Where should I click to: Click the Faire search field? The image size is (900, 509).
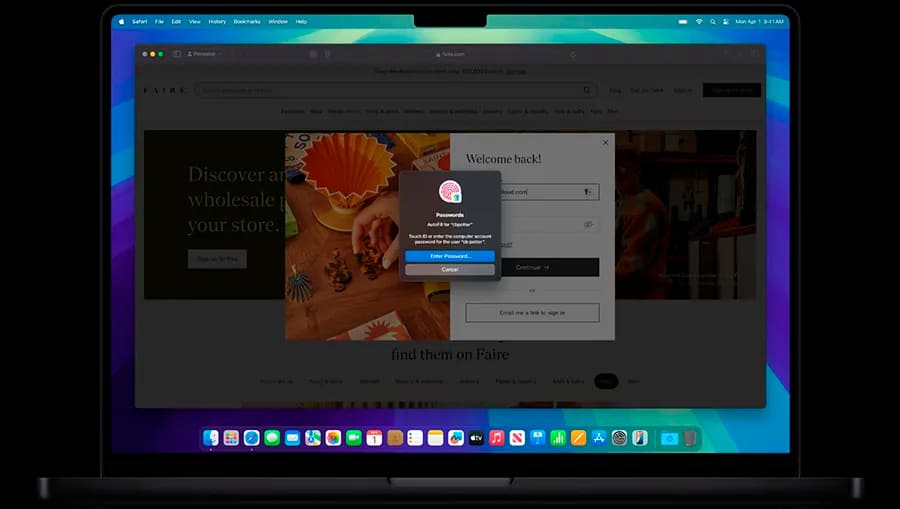[x=394, y=90]
